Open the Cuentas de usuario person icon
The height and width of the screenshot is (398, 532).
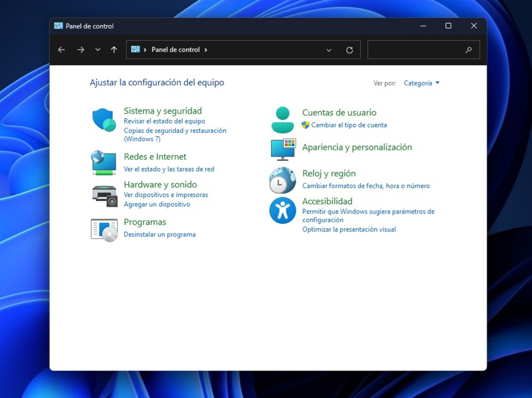coord(283,120)
